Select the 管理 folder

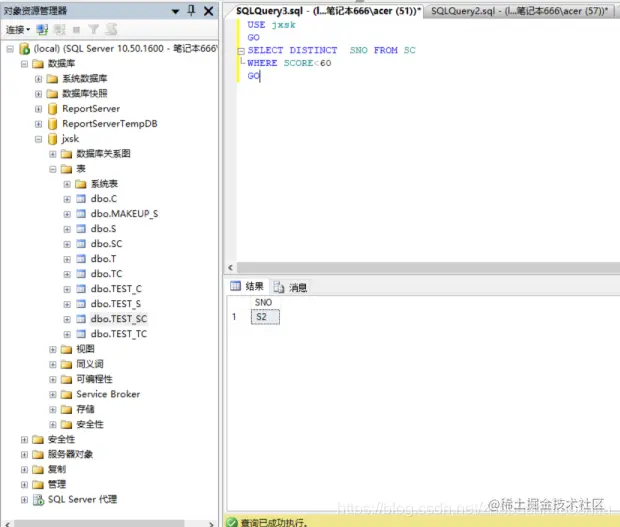(x=57, y=484)
